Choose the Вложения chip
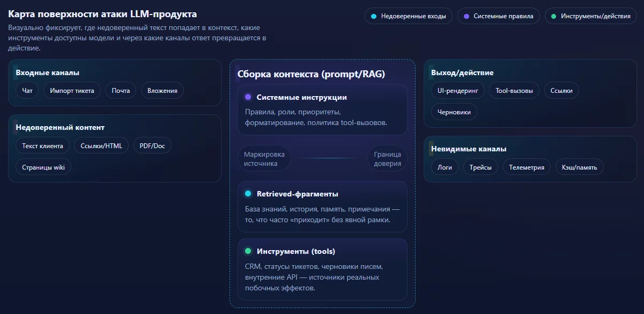Viewport: 644px width, 314px height. pyautogui.click(x=162, y=91)
